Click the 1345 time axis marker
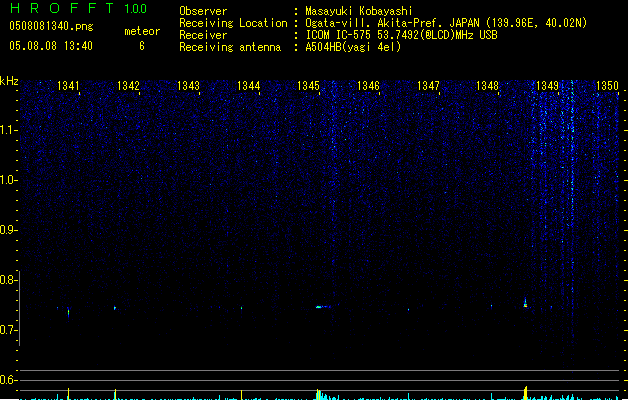Viewport: 629px width, 400px height. pos(308,86)
